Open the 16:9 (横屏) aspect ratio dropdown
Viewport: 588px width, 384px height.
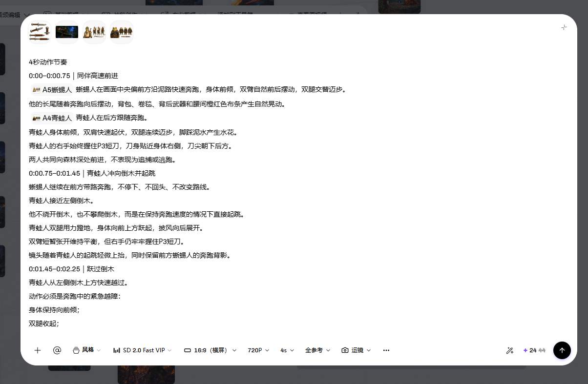click(210, 350)
